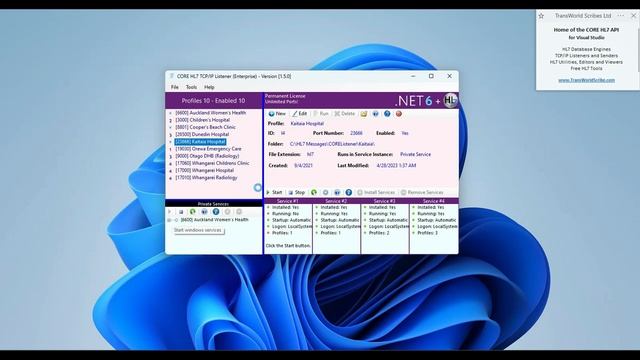Select the Service #1 column header
This screenshot has width=640, height=360.
click(288, 201)
